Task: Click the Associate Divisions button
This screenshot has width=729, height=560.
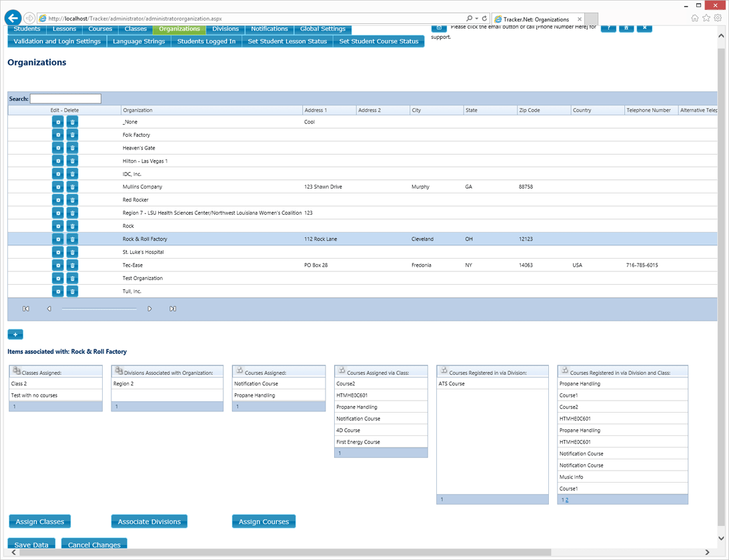Action: point(149,522)
